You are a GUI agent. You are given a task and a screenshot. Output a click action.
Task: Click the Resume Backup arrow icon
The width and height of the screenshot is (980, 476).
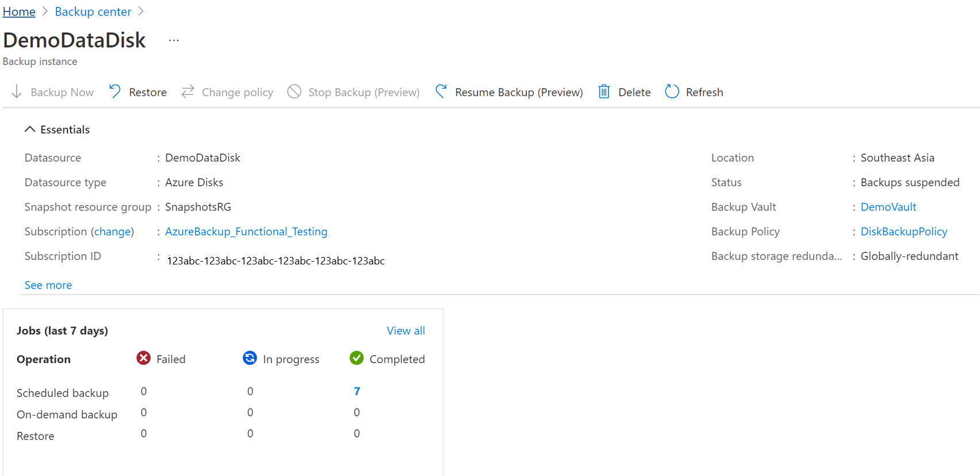441,92
